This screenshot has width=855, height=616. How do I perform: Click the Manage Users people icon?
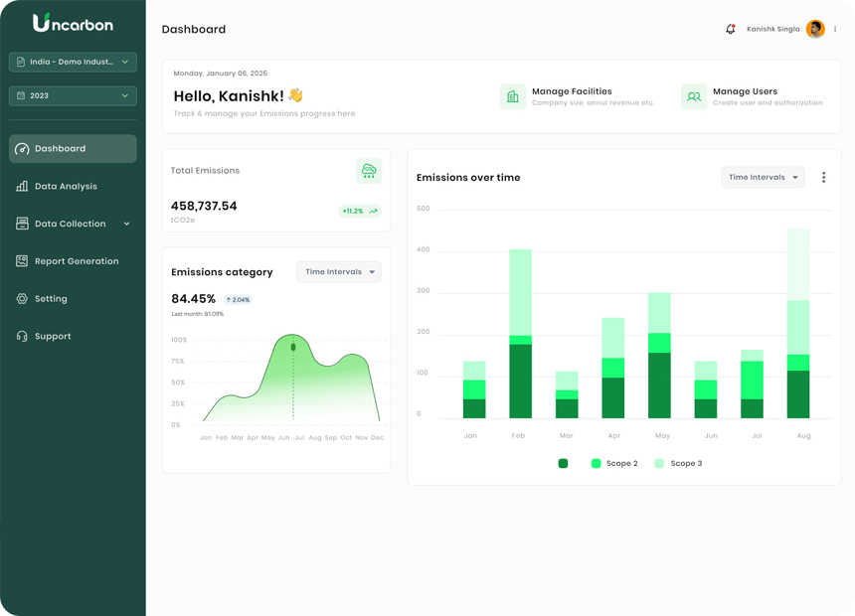(694, 96)
